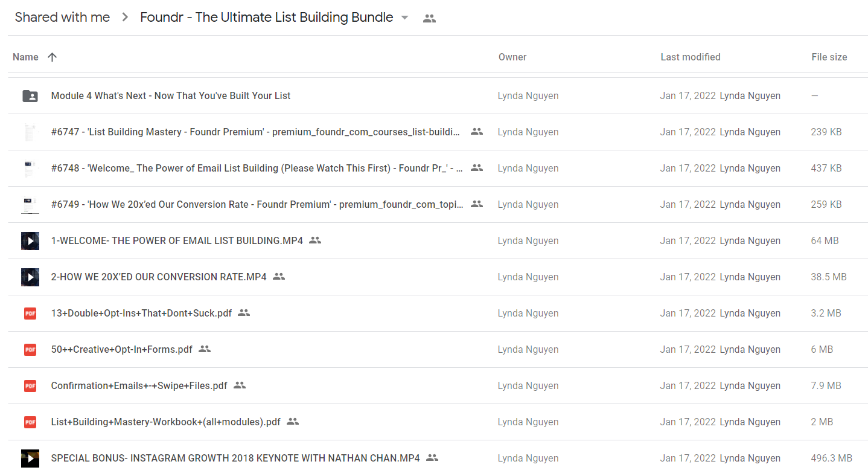Viewport: 868px width, 473px height.
Task: Click video icon for 2-HOW WE 20X'ED MP4
Action: (30, 277)
